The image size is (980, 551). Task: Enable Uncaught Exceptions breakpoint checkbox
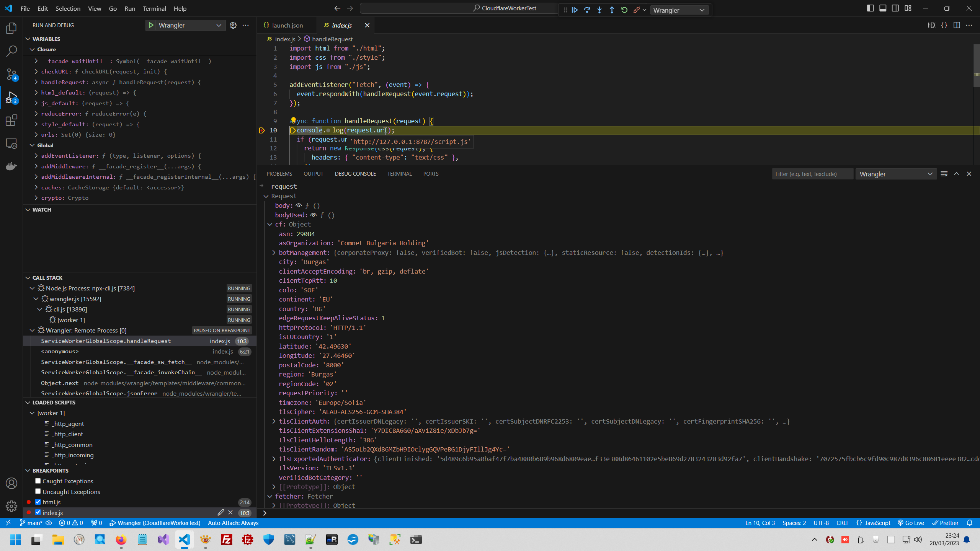click(x=38, y=491)
